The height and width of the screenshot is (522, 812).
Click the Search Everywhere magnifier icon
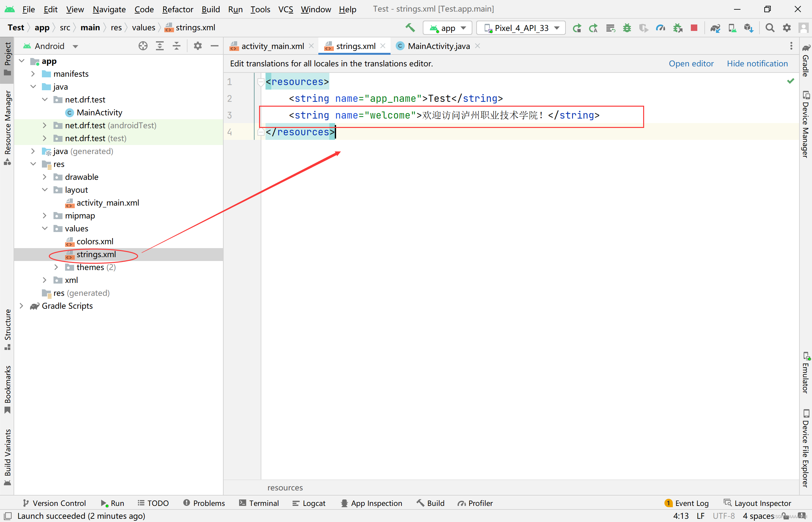[x=770, y=28]
